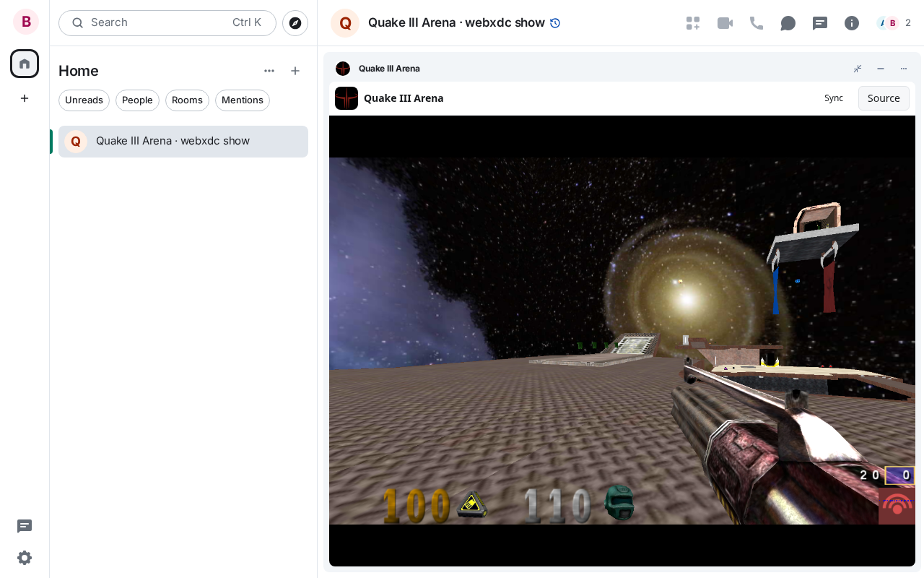
Task: Un-maximise the Quake III Arena widget
Action: click(858, 69)
